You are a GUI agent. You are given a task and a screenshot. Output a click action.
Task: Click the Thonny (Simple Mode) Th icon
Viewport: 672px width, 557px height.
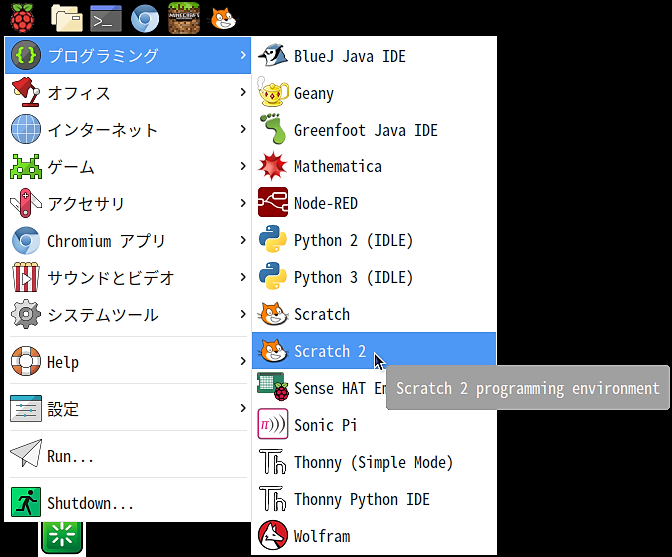coord(273,461)
